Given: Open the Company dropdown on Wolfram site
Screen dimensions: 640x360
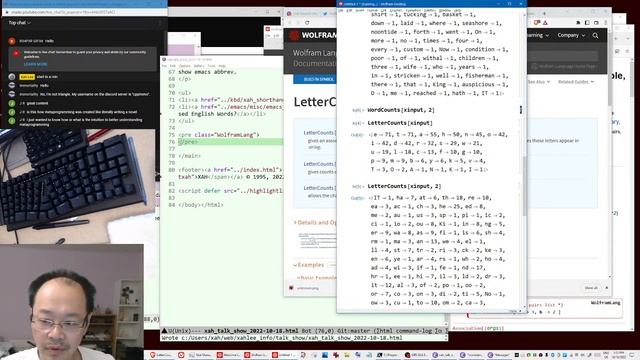Looking at the screenshot, I should pyautogui.click(x=571, y=36).
